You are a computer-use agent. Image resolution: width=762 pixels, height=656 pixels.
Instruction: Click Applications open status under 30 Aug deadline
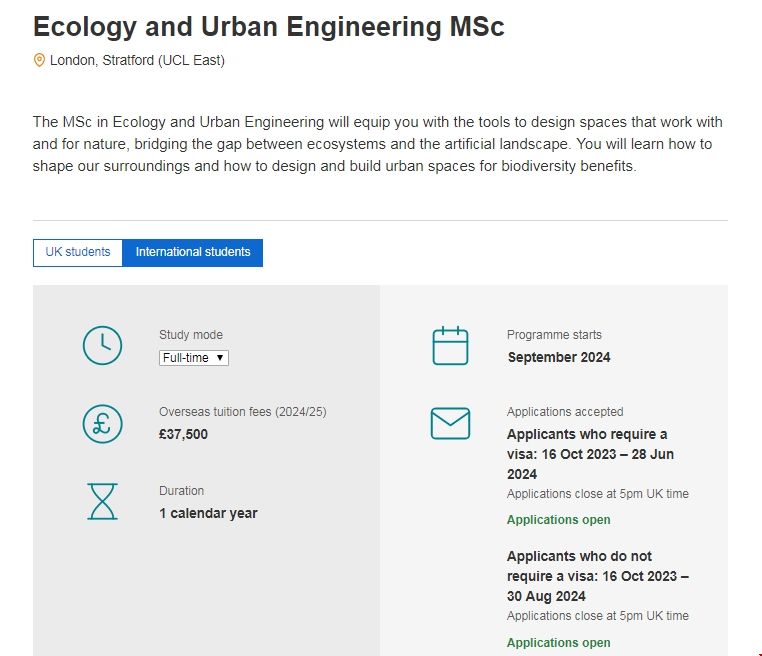tap(558, 642)
